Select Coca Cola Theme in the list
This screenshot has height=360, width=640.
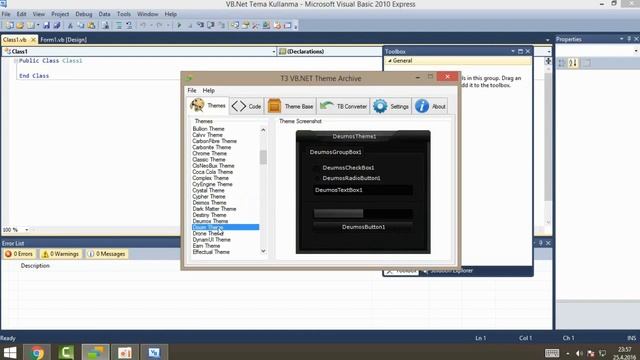tap(212, 172)
